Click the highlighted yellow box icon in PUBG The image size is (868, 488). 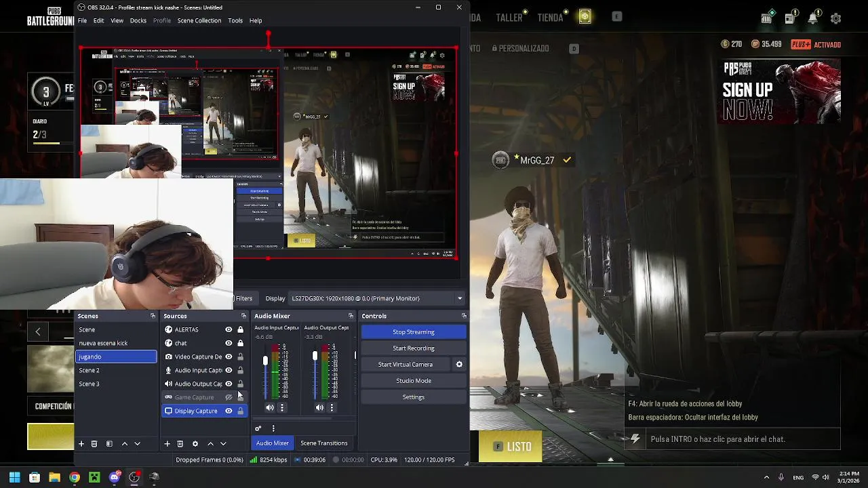(585, 18)
